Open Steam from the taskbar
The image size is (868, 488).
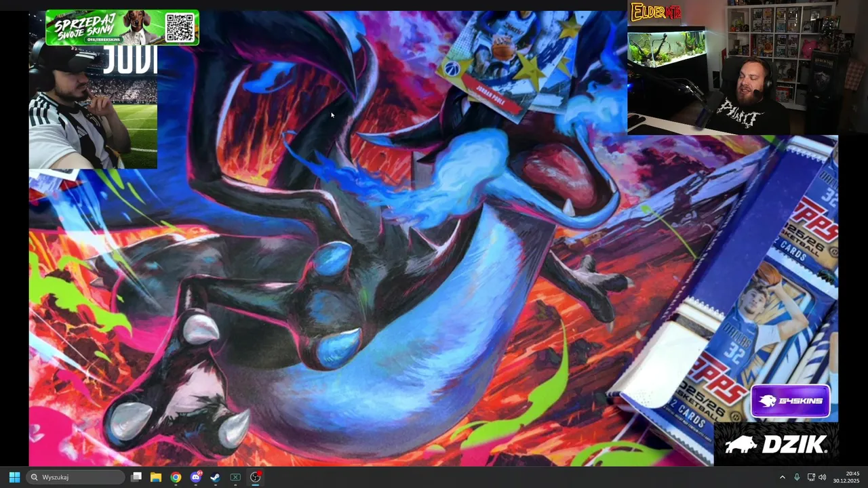point(216,477)
